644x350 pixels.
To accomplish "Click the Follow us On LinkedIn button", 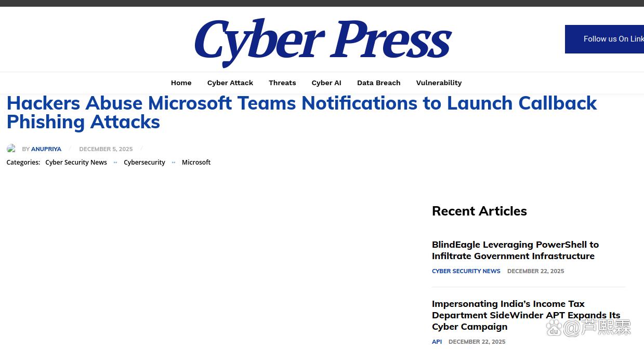I will 604,39.
